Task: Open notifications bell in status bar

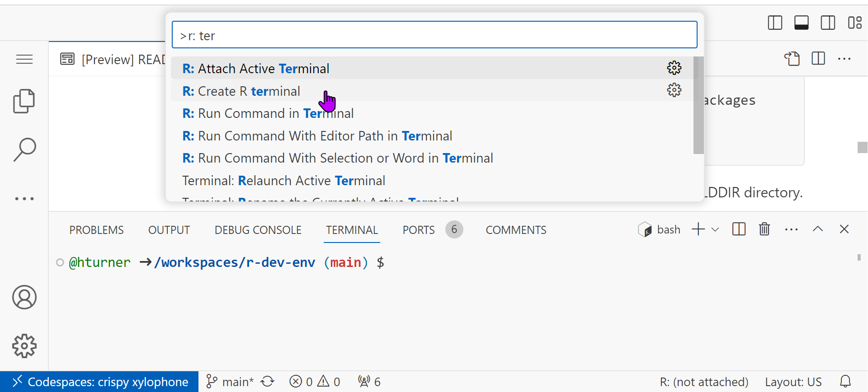Action: coord(845,382)
